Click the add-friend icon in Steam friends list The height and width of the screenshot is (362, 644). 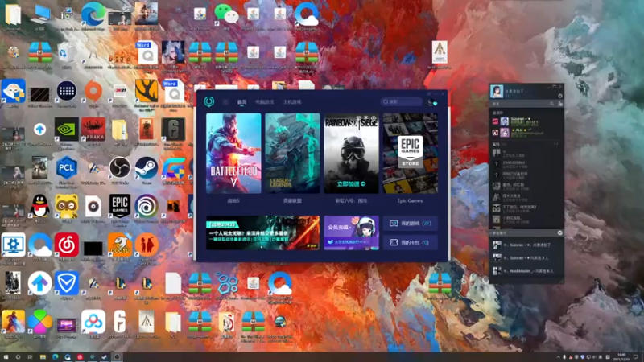559,104
